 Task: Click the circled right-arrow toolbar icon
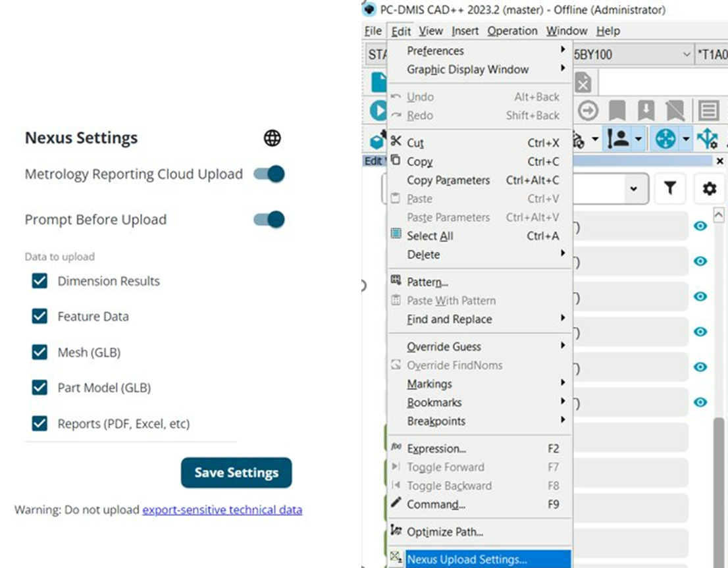tap(588, 111)
